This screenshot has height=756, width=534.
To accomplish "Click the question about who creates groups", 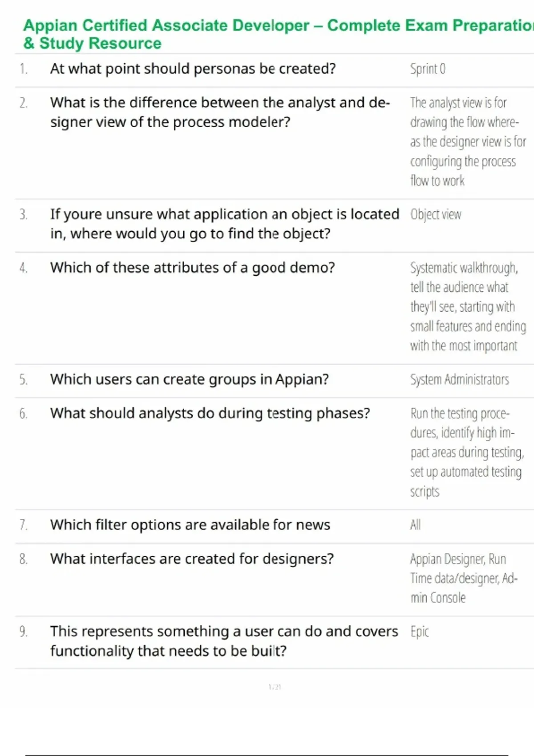I will pos(189,379).
